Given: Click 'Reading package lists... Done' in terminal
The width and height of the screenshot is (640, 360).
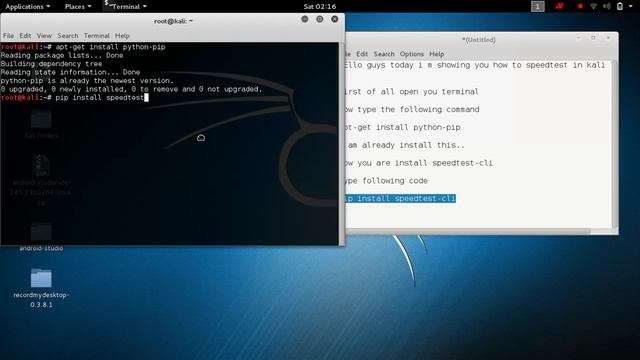Looking at the screenshot, I should pos(62,56).
